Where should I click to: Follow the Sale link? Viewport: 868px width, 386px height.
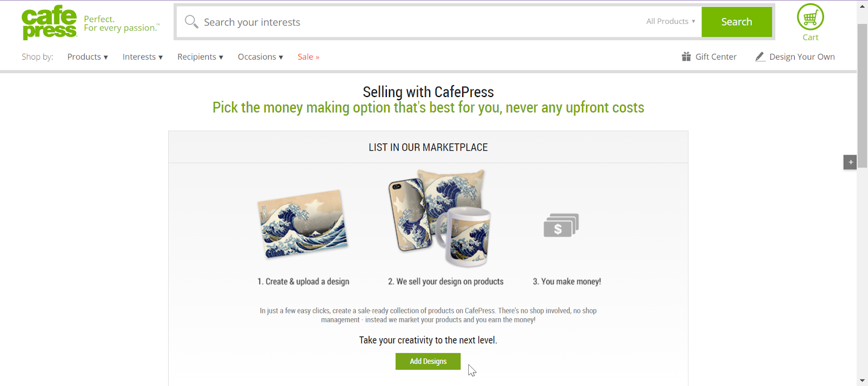tap(308, 57)
